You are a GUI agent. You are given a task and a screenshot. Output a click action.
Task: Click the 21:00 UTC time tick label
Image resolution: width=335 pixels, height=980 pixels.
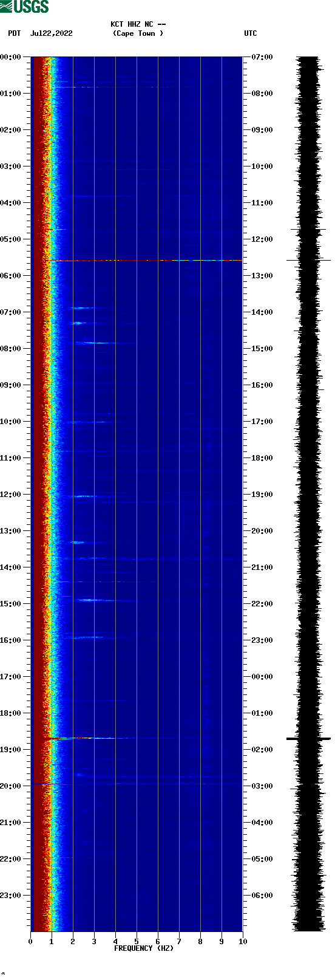click(262, 567)
